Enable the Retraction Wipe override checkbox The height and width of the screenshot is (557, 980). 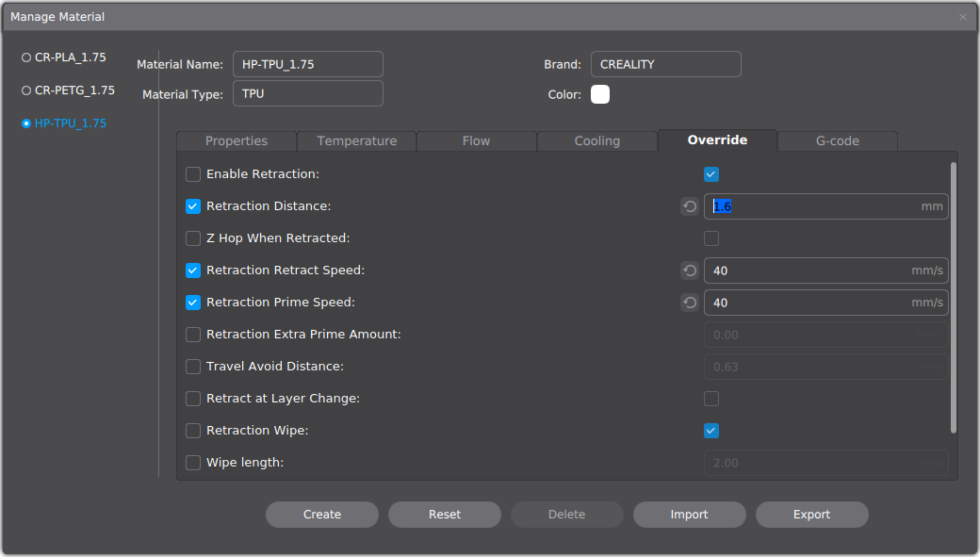pyautogui.click(x=193, y=431)
